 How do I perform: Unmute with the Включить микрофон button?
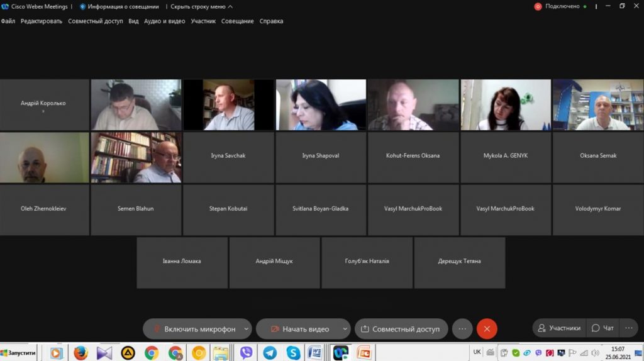194,329
